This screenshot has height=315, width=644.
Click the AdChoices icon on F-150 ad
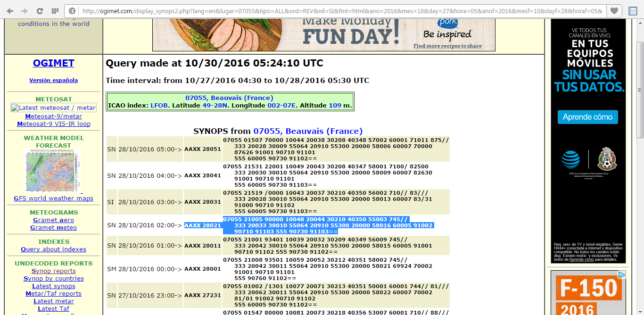(x=621, y=274)
